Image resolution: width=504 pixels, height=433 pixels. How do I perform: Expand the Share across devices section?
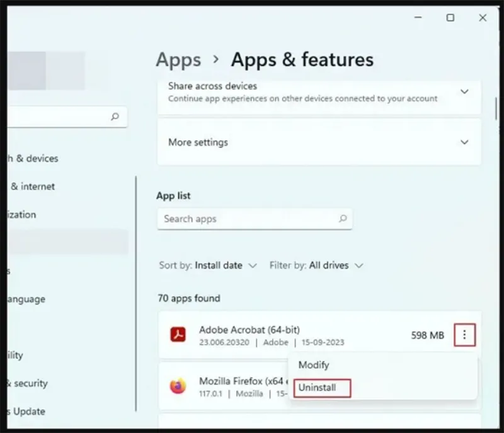click(x=464, y=91)
